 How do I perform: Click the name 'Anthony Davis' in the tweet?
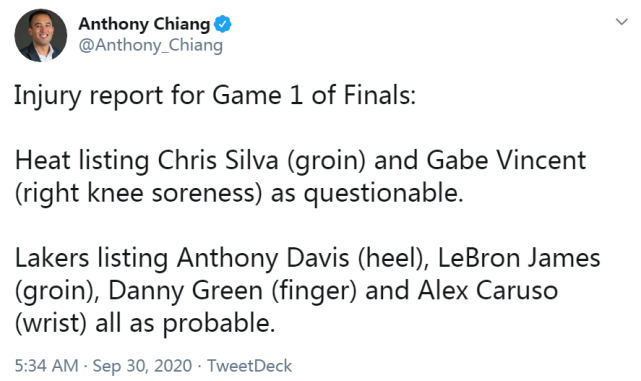[x=263, y=259]
